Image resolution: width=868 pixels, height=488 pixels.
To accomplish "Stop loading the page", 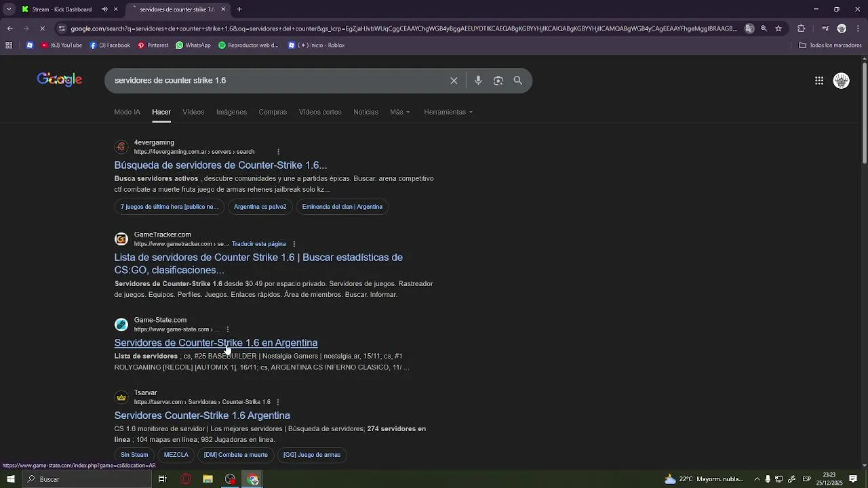I will 42,28.
